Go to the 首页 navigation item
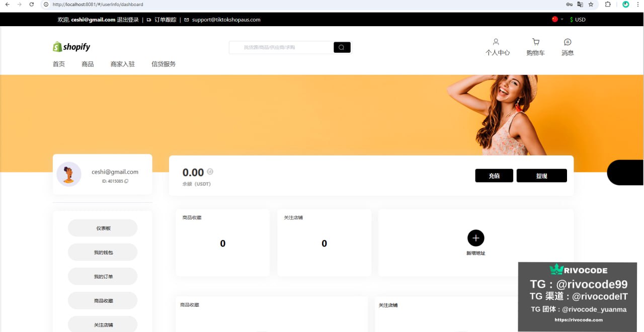 [59, 64]
